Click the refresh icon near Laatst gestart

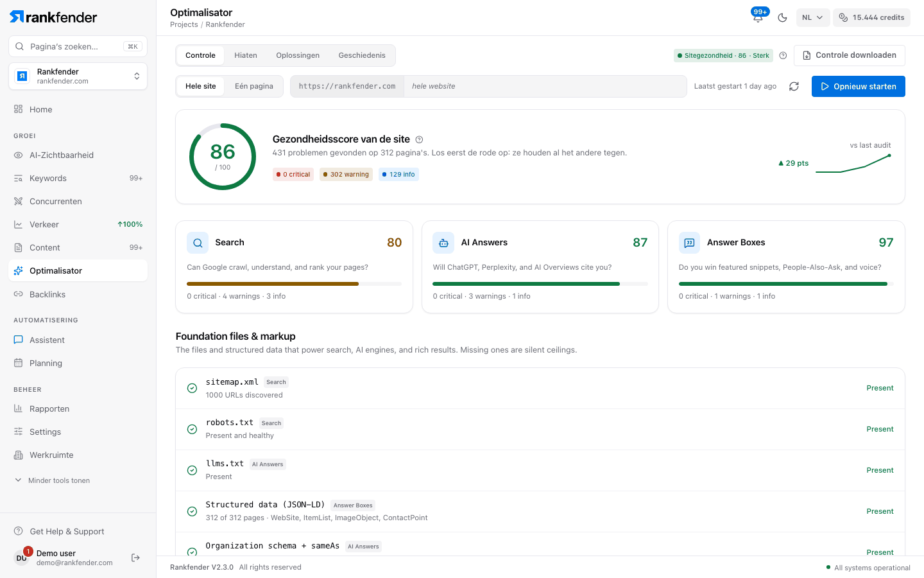[794, 86]
